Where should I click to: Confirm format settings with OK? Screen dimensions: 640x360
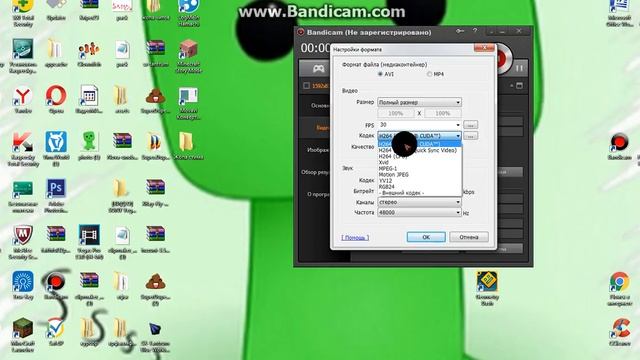point(426,237)
